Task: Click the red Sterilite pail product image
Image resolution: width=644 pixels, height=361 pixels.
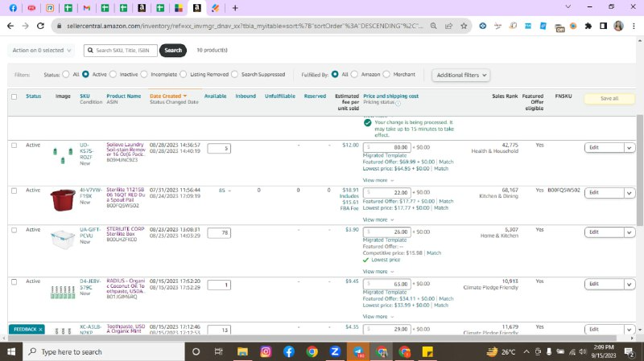Action: 63,200
